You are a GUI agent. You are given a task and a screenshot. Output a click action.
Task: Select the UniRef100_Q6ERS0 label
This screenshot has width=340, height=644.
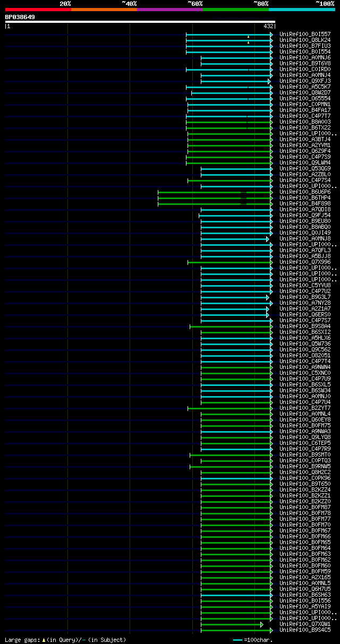(305, 314)
